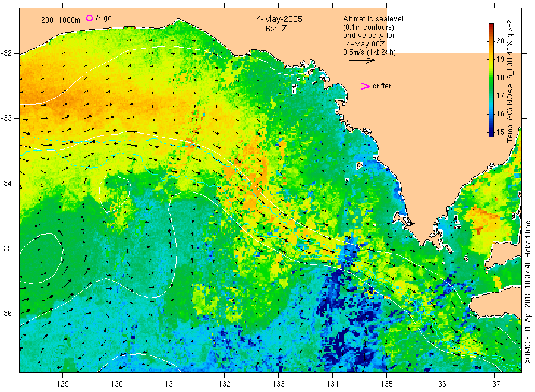Click the IMOS copyright timestamp text

click(x=527, y=292)
